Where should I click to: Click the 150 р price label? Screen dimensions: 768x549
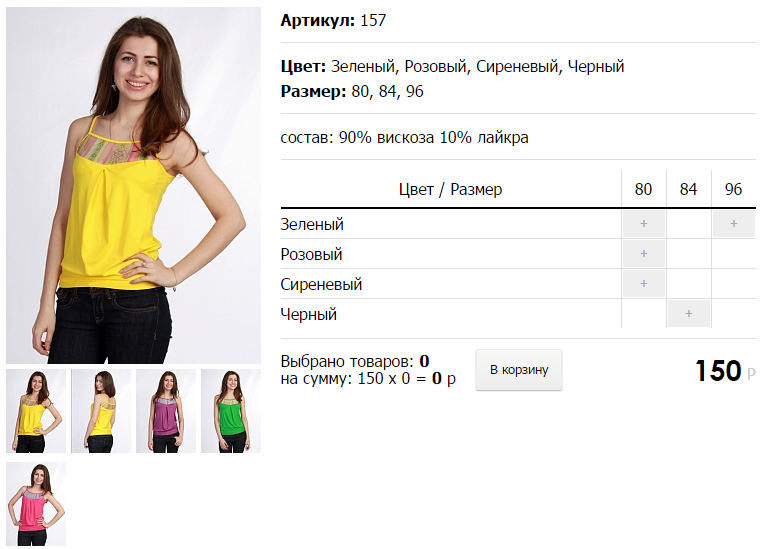(725, 371)
